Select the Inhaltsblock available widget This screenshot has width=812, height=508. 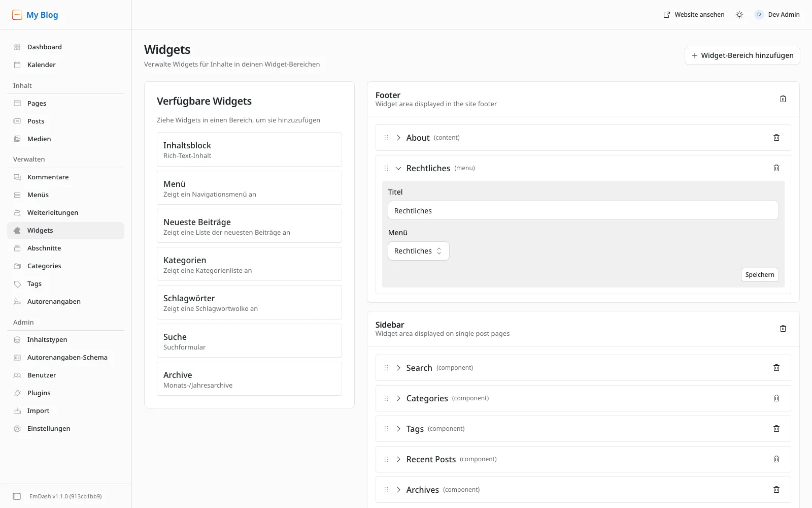click(249, 149)
